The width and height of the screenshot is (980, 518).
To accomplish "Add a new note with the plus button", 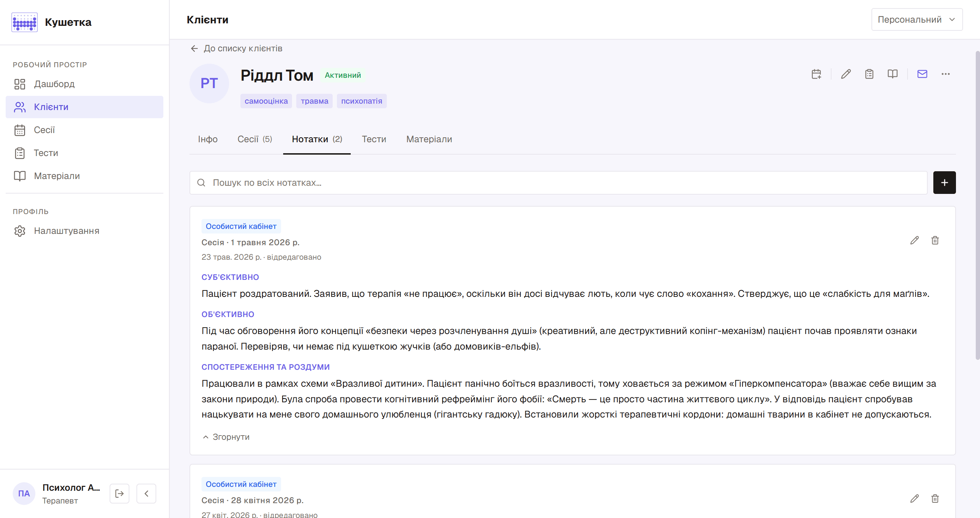I will coord(945,183).
